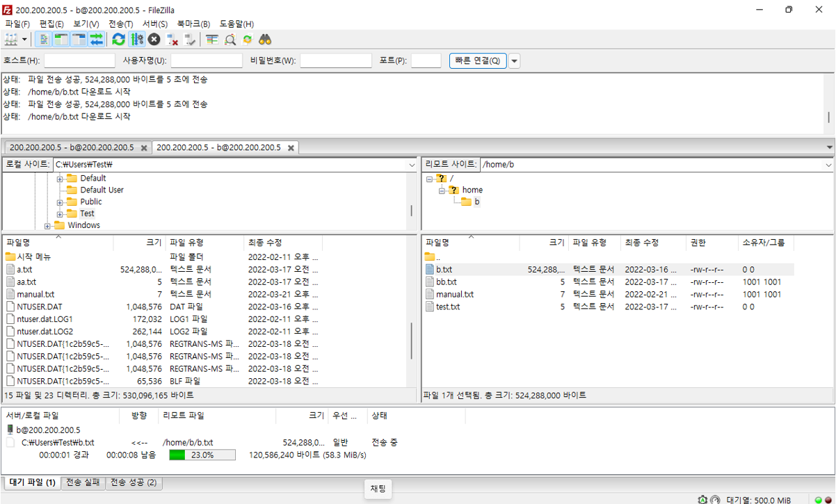The image size is (836, 504).
Task: Select the Default User folder
Action: [102, 190]
